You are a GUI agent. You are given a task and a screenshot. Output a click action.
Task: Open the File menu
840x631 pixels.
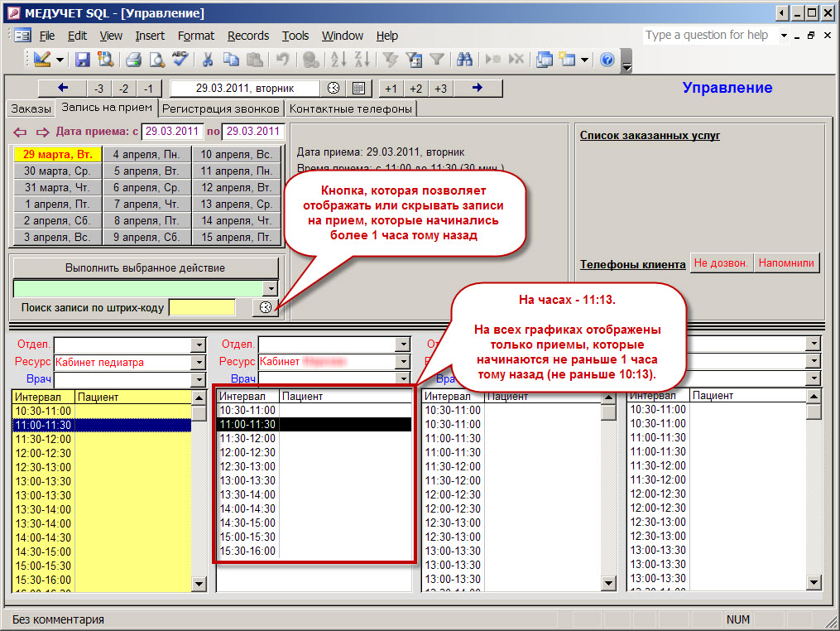(x=47, y=36)
